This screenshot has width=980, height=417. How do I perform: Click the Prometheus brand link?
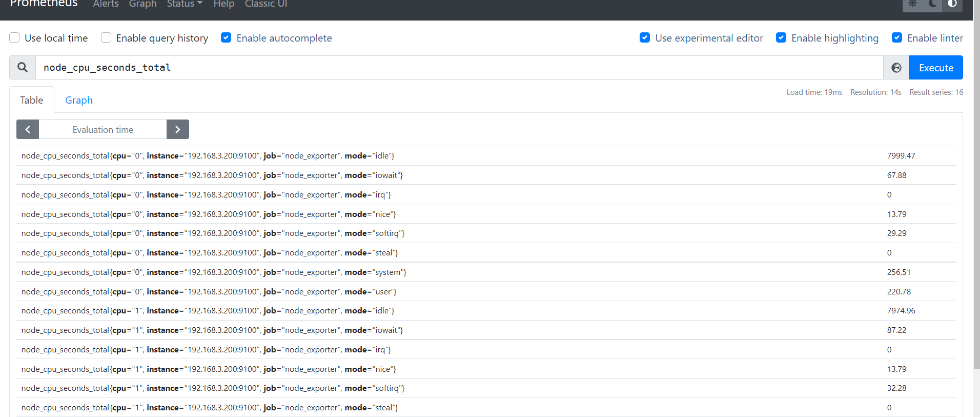coord(44,4)
